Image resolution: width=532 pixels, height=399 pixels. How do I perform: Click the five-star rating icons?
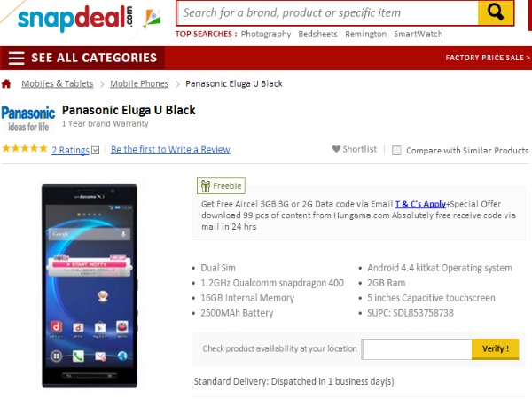(25, 148)
